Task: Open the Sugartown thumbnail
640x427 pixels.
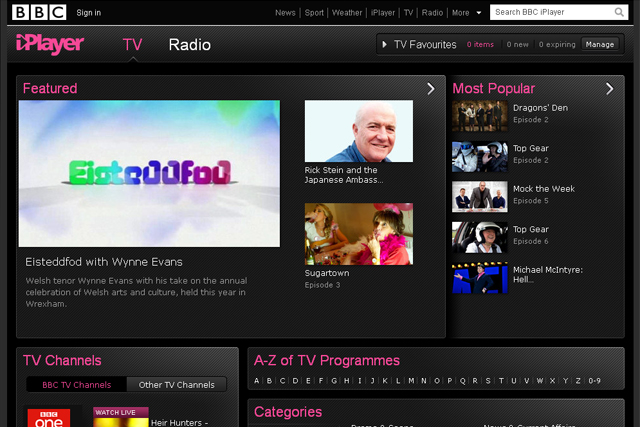Action: point(359,234)
